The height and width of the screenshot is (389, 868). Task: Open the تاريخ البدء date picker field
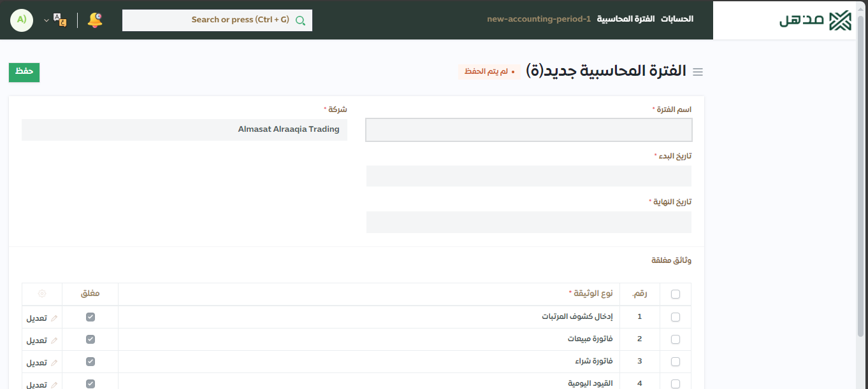click(529, 176)
